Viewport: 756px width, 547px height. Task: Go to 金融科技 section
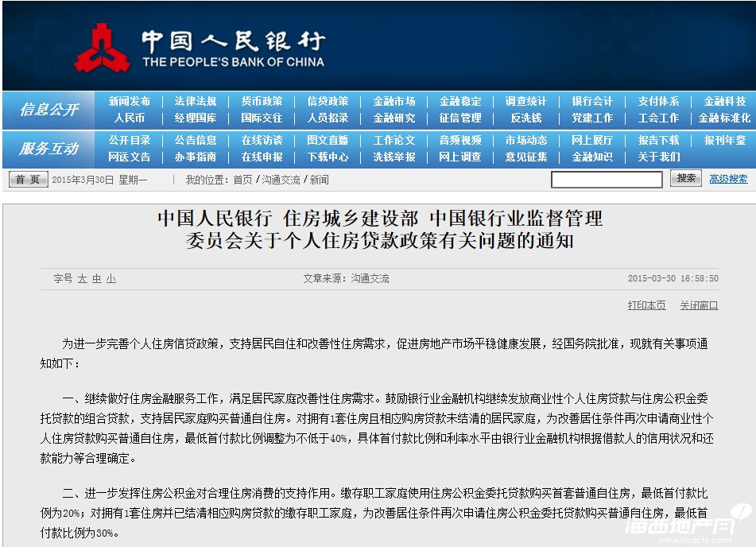725,101
